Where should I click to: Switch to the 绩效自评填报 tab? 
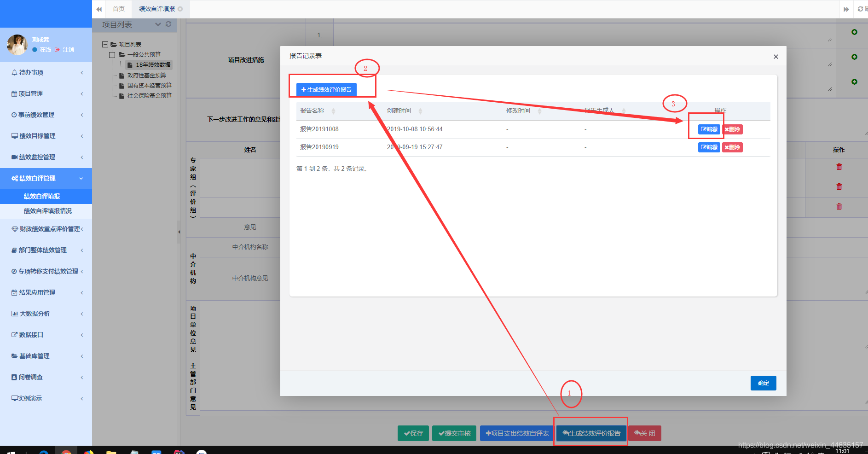pos(157,9)
